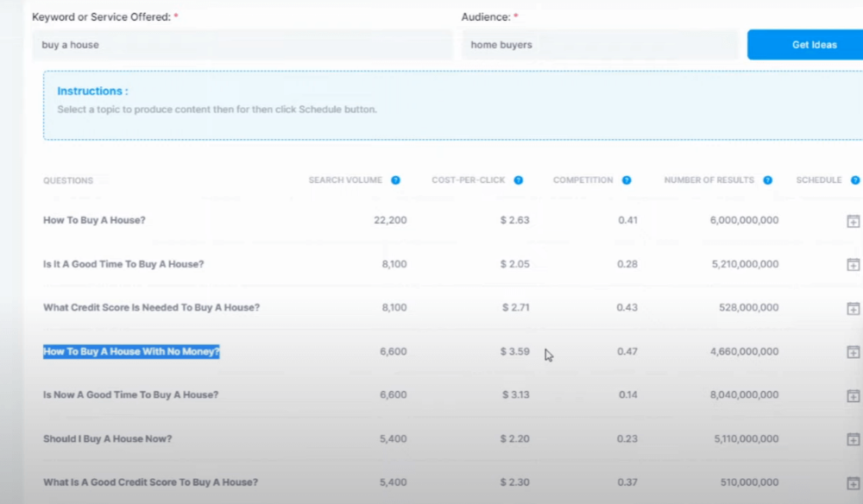Open the Schedule column help icon
This screenshot has height=504, width=863.
(855, 180)
